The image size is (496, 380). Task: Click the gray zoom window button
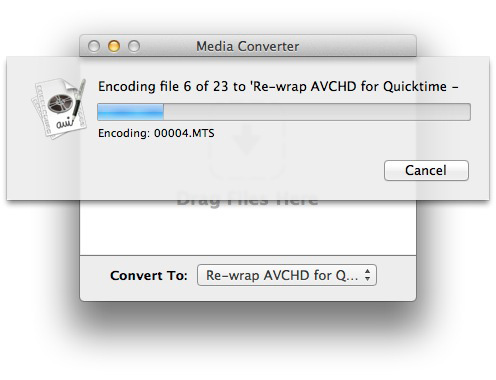(x=134, y=46)
